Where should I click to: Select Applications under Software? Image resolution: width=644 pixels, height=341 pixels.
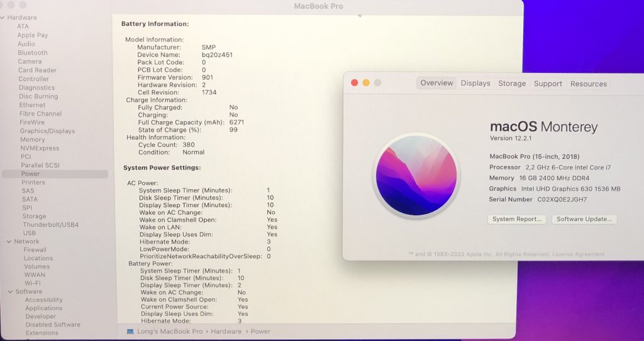coord(43,308)
